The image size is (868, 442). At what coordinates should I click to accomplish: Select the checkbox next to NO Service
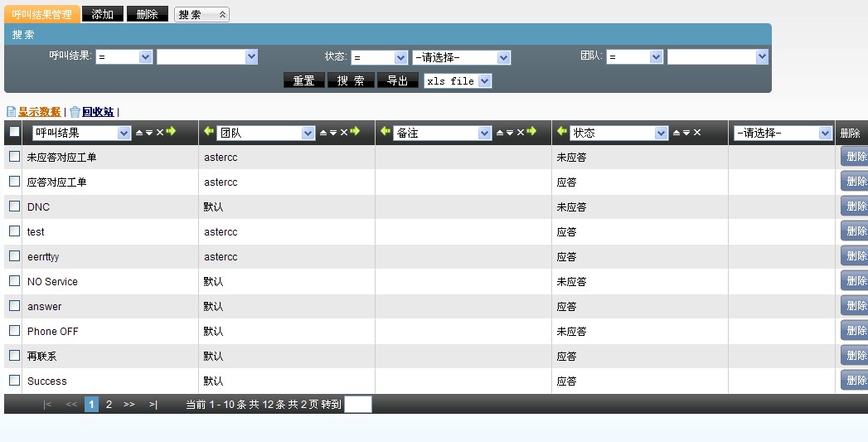point(14,281)
